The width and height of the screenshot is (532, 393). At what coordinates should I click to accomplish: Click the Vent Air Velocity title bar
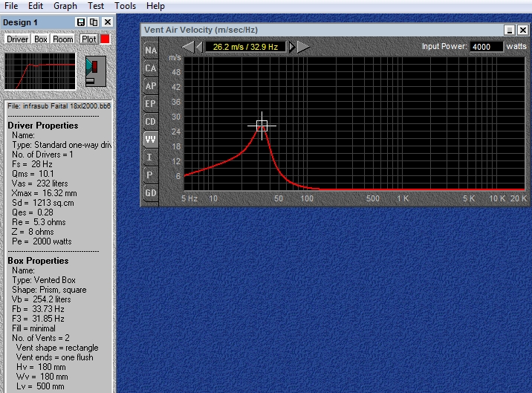322,30
